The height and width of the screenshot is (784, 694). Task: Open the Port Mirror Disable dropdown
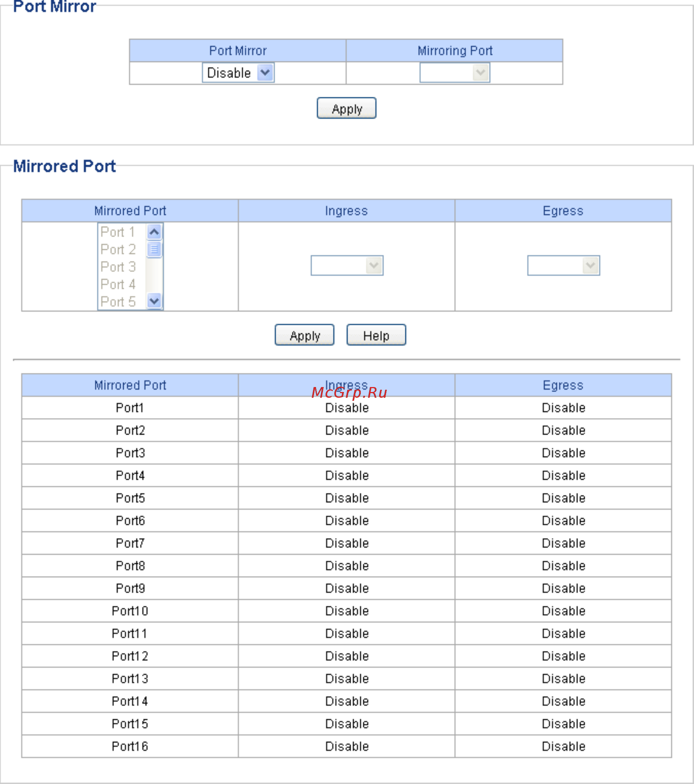(x=238, y=73)
